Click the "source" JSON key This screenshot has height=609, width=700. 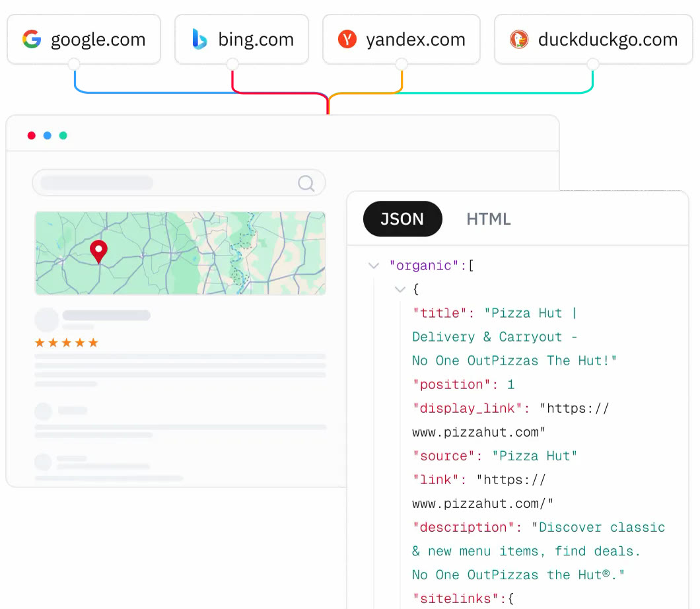click(x=443, y=456)
